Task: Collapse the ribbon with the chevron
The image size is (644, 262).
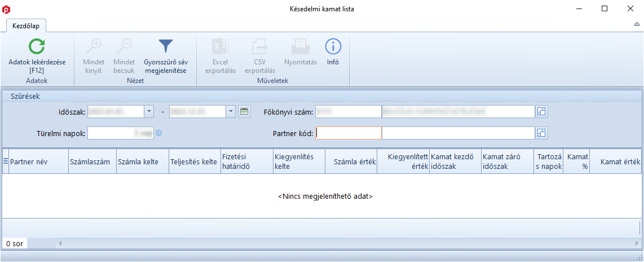Action: click(637, 25)
